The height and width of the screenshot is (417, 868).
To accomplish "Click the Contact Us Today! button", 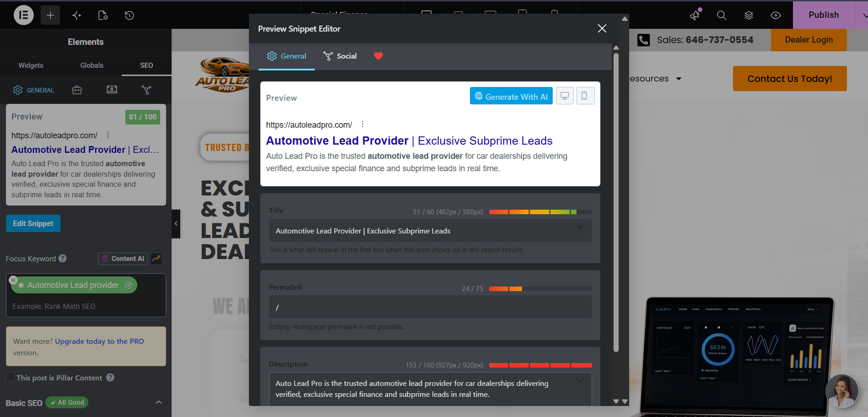I will 790,78.
